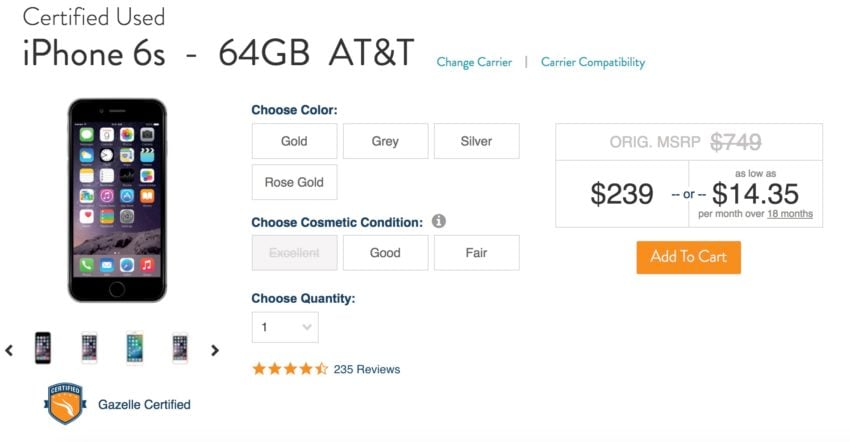This screenshot has height=442, width=850.
Task: Select Good cosmetic condition
Action: click(385, 253)
